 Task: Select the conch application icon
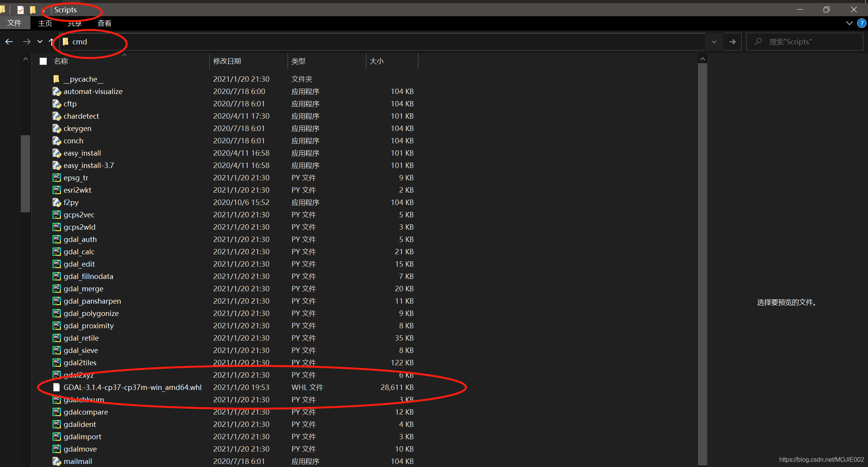pos(57,141)
